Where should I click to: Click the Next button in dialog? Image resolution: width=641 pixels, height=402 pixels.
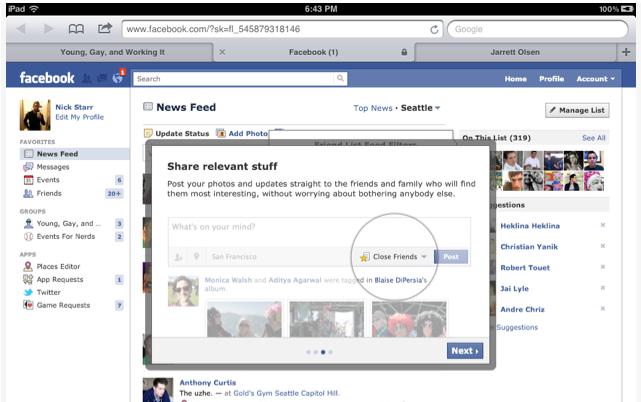point(465,351)
